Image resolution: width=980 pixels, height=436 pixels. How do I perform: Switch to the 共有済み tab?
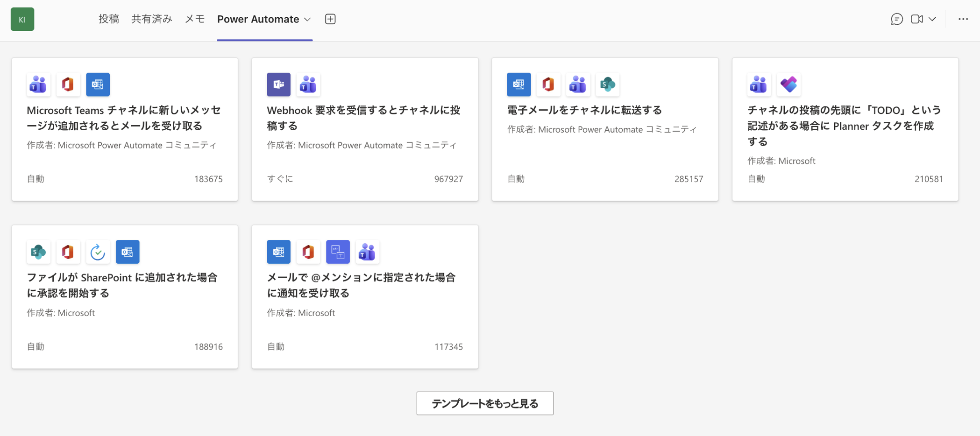pyautogui.click(x=152, y=19)
